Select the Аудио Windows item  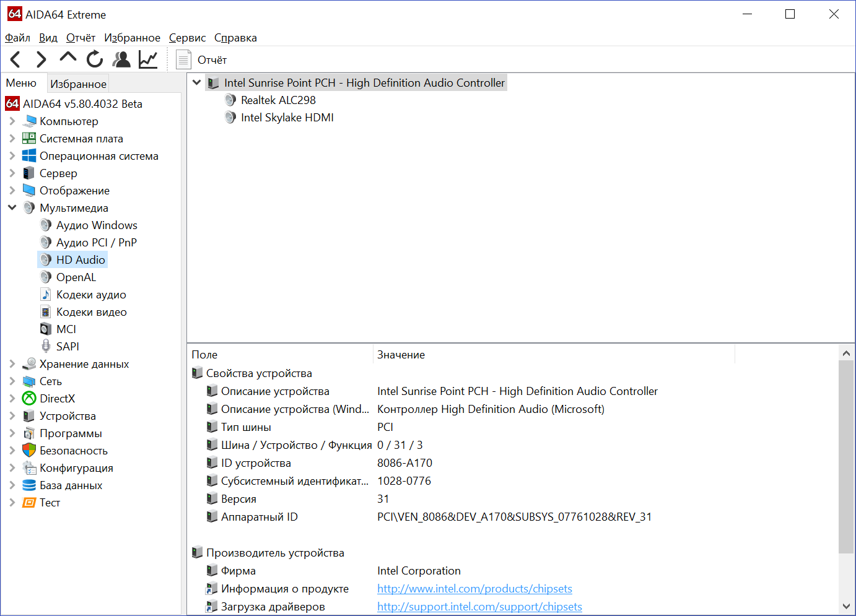click(x=97, y=225)
